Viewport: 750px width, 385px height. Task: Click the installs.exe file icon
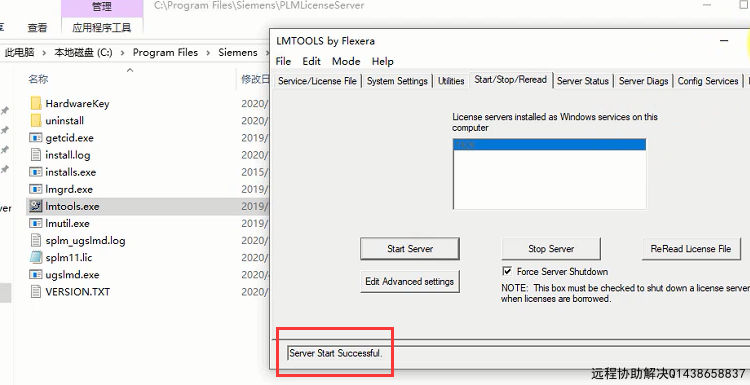tap(36, 172)
